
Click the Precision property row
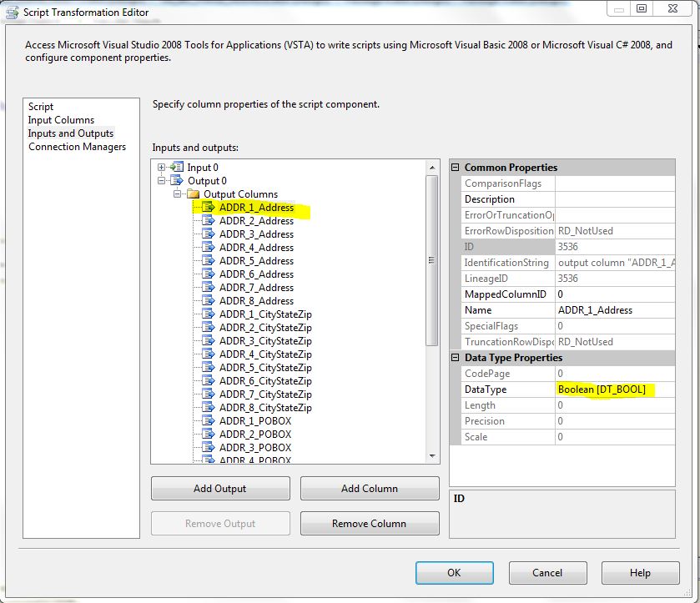pos(568,421)
